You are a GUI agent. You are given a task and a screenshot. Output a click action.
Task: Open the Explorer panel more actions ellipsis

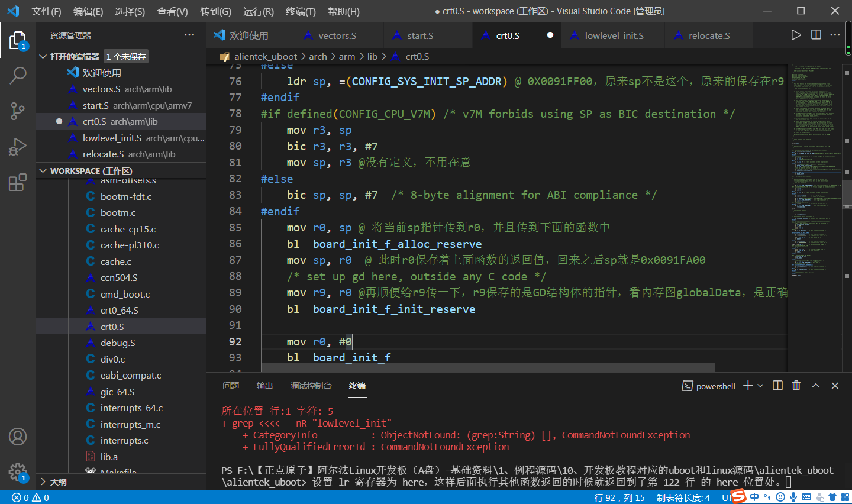click(x=189, y=35)
